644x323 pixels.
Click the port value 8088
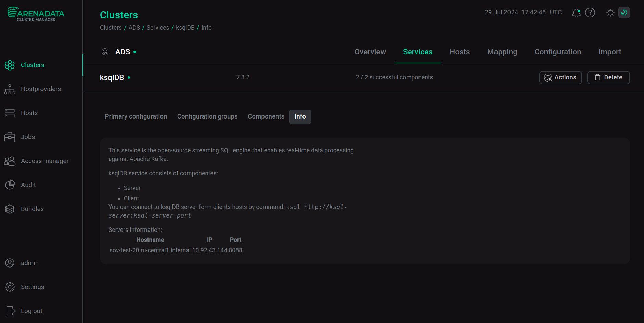pos(235,251)
